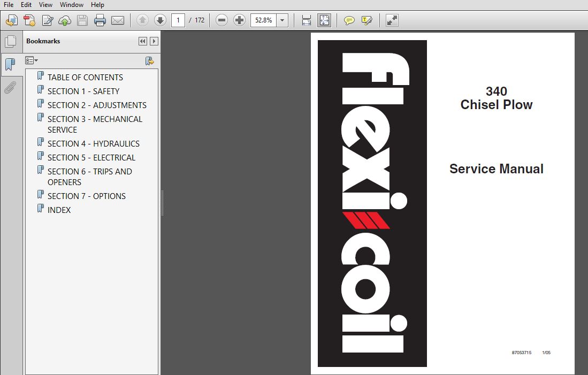The image size is (588, 375).
Task: Click the 'Service Manual' title text
Action: pos(496,169)
